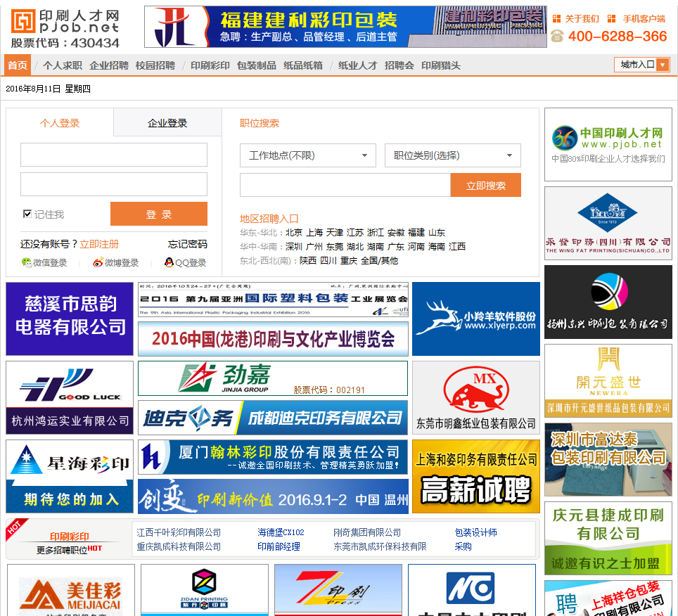Screen dimensions: 678x616
Task: Select 北京 region link
Action: click(x=293, y=233)
